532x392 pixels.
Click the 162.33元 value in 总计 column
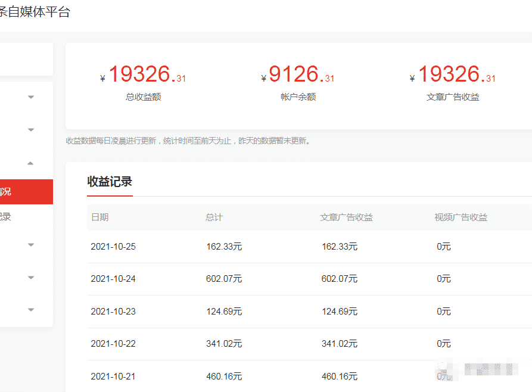coord(224,247)
